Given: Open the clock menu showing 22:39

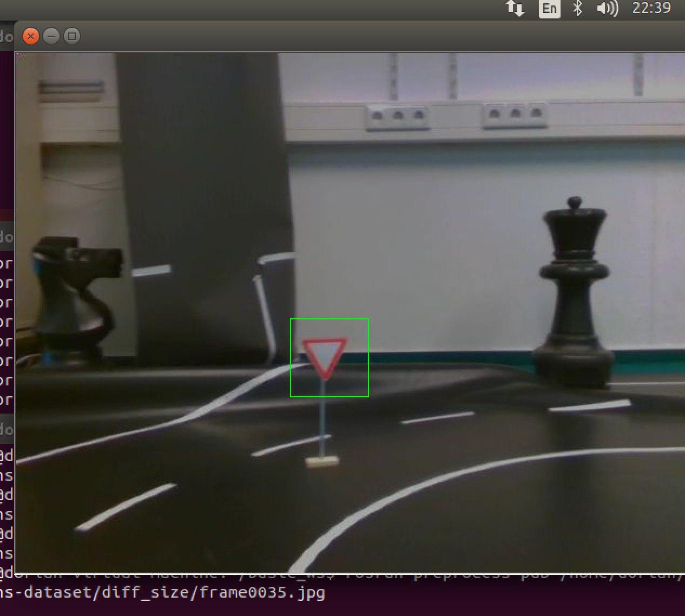Looking at the screenshot, I should click(x=652, y=9).
